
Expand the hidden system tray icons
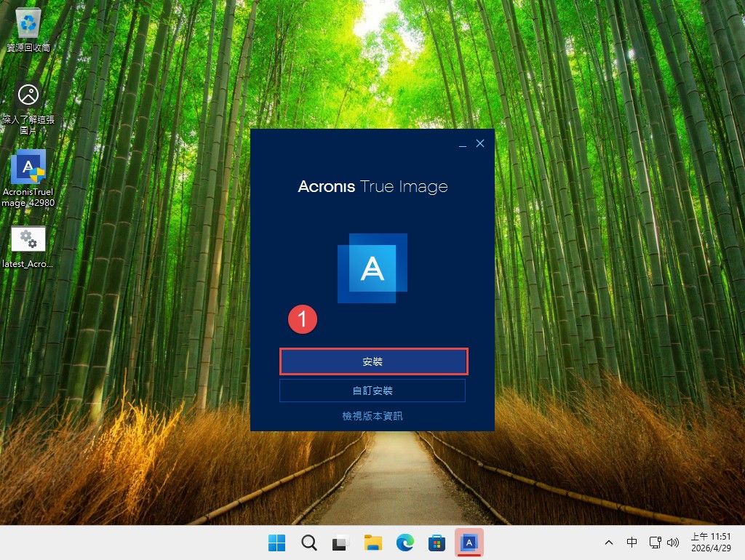pyautogui.click(x=609, y=543)
